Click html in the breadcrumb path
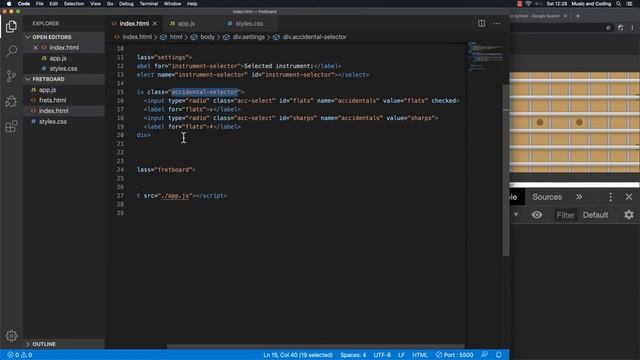The image size is (640, 360). (176, 37)
